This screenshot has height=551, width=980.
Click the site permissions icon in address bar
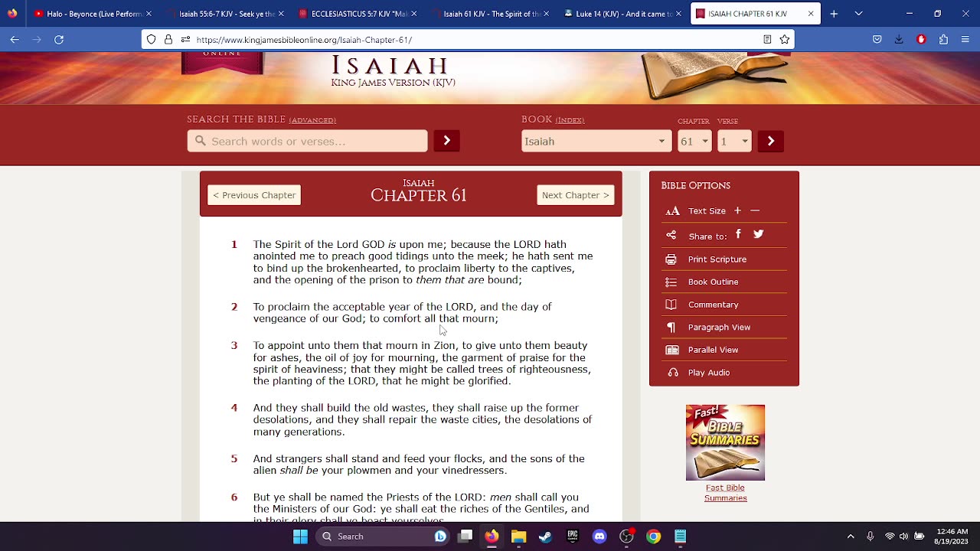point(185,40)
